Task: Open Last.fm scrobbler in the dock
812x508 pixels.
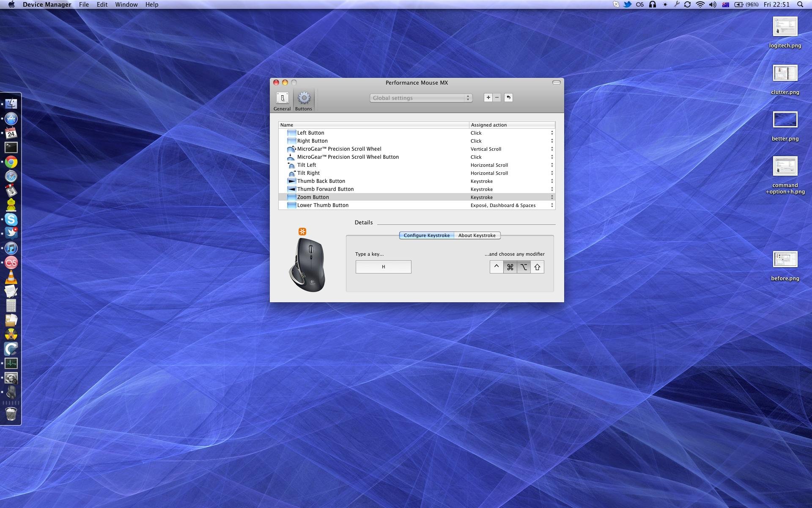Action: click(11, 262)
